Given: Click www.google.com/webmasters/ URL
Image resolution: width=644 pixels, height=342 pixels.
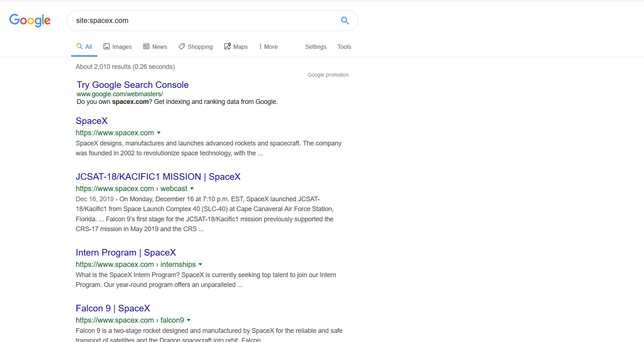Looking at the screenshot, I should [120, 94].
